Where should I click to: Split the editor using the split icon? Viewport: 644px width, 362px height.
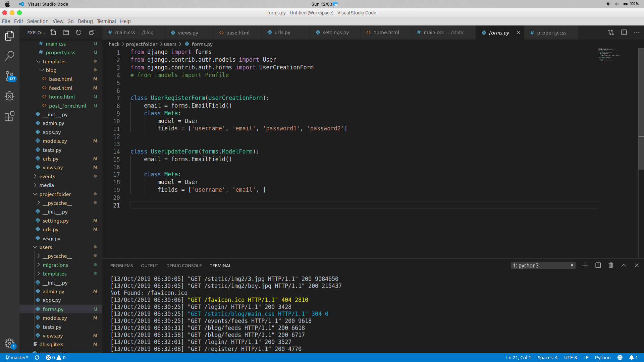(x=624, y=33)
